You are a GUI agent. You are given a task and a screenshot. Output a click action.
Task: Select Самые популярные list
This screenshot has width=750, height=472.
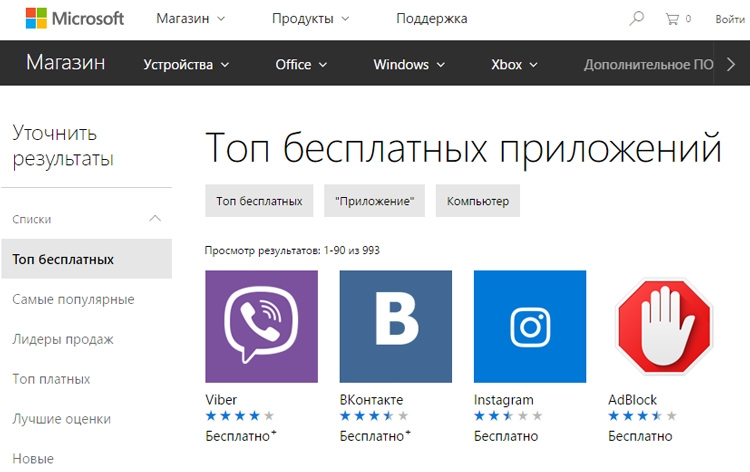click(73, 299)
